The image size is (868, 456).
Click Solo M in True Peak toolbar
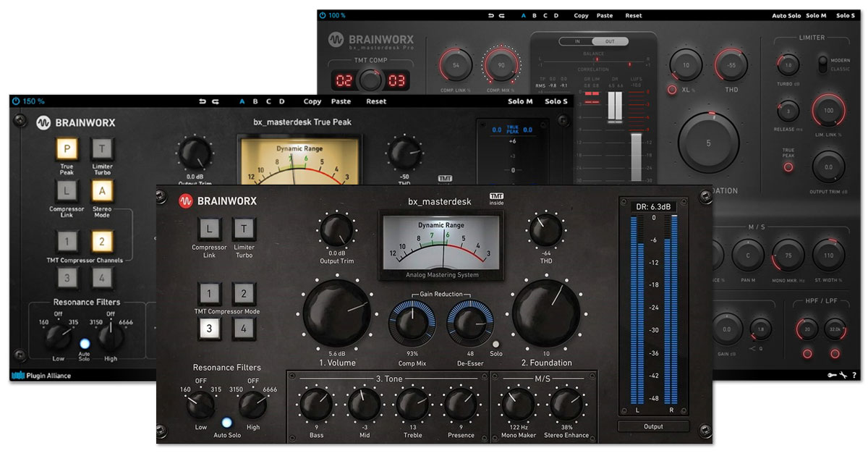tap(520, 101)
